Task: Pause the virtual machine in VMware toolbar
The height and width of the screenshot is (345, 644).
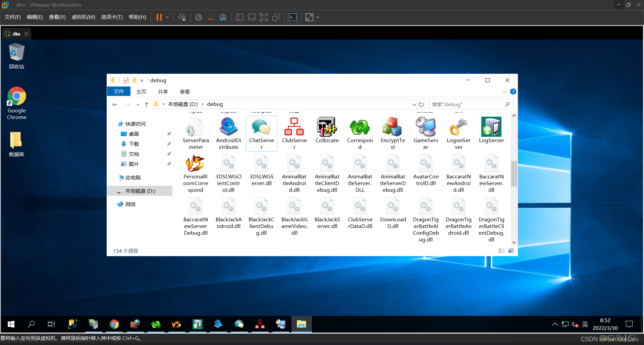Action: [x=159, y=17]
